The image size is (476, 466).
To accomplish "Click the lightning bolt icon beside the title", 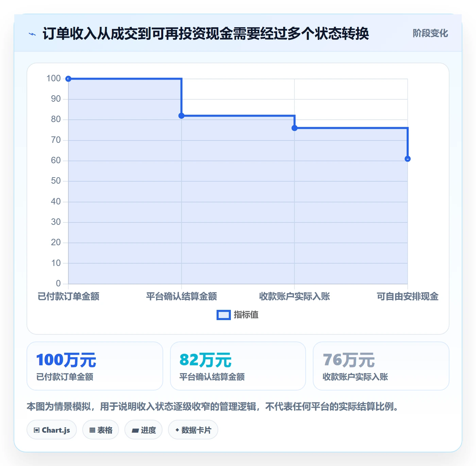I will [32, 34].
